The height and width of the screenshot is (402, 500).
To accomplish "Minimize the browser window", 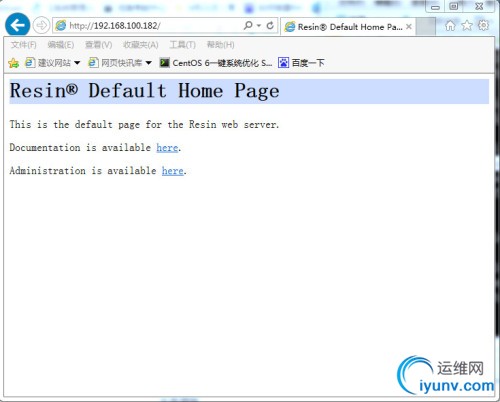I will [435, 7].
